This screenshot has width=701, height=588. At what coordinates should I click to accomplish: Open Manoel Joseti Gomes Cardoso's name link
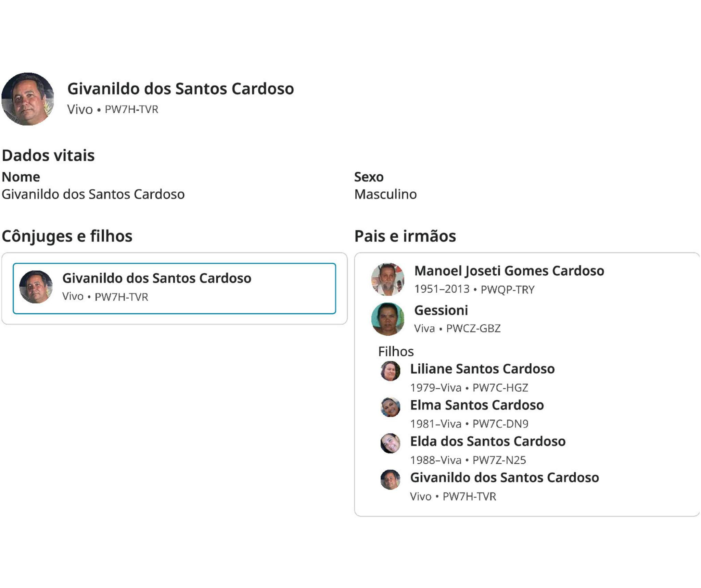coord(509,271)
